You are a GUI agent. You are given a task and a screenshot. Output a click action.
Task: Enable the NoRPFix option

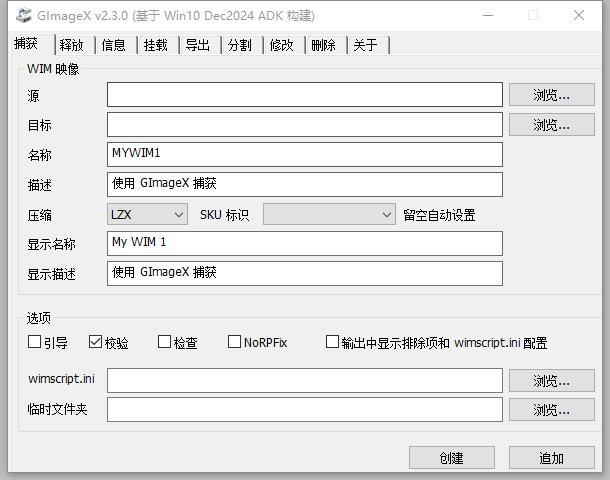tap(235, 342)
